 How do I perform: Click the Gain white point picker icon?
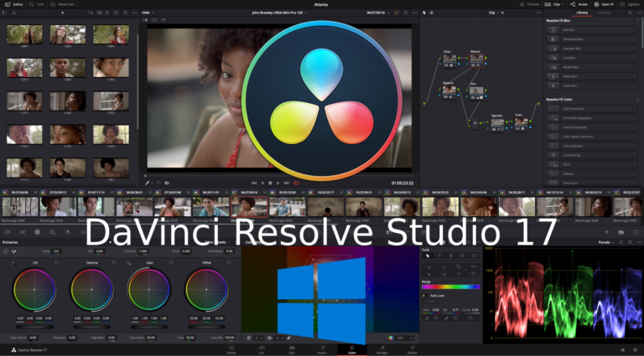pos(128,262)
